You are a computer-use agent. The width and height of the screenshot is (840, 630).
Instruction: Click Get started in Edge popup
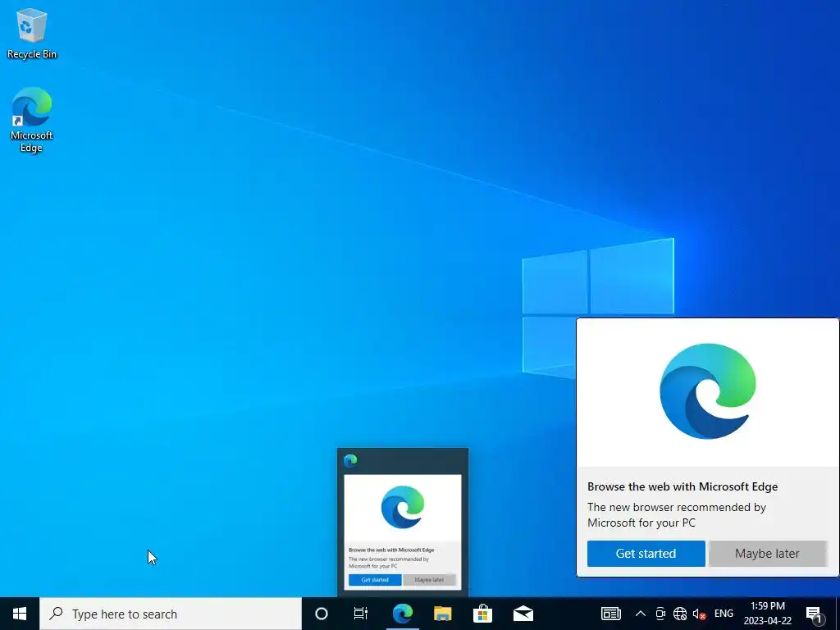(646, 554)
